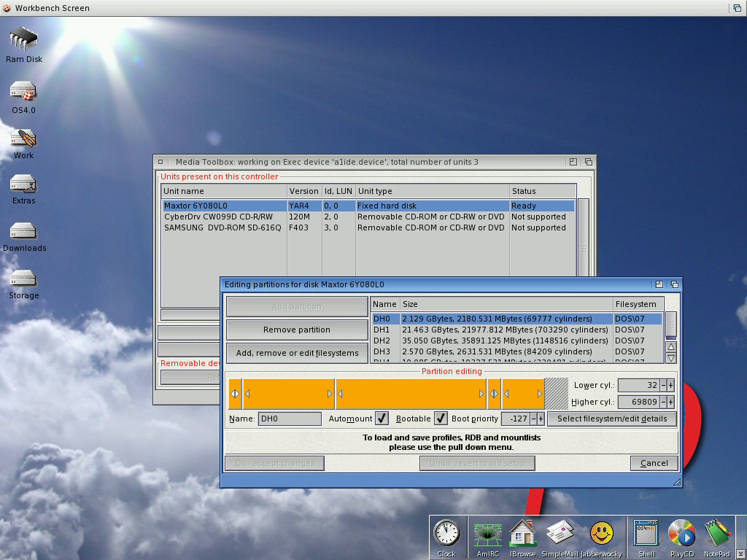Cancel the partition editing dialog
The height and width of the screenshot is (560, 747).
point(654,463)
